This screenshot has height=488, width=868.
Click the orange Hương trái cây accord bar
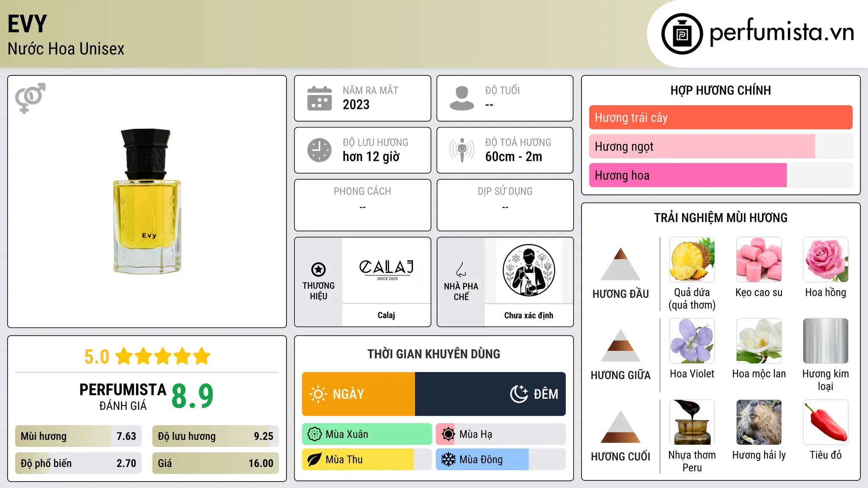point(721,117)
